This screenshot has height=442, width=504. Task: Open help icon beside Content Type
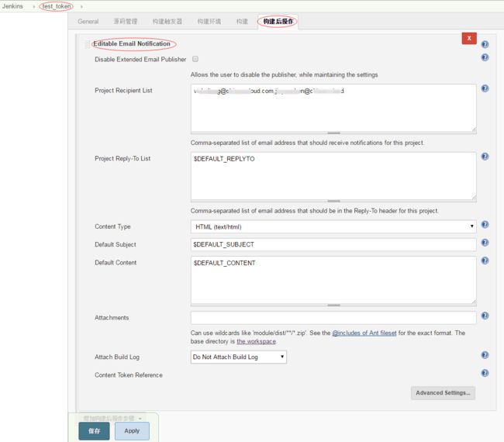485,225
